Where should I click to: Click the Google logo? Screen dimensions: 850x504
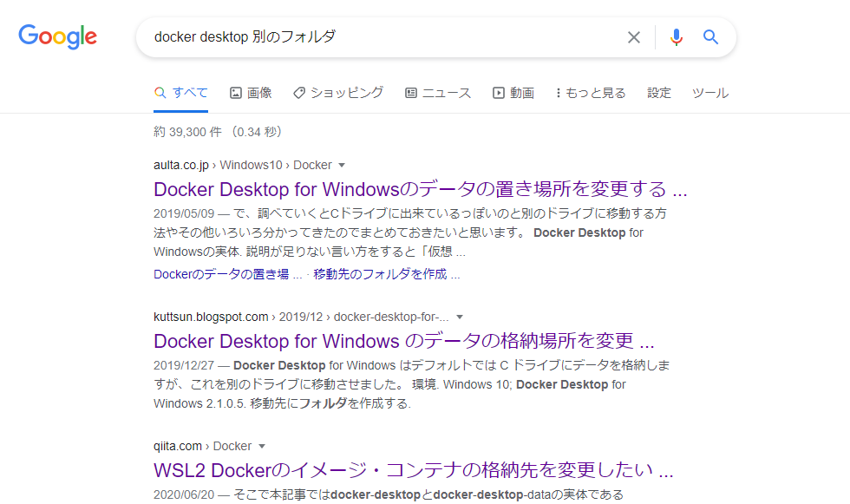[x=57, y=36]
